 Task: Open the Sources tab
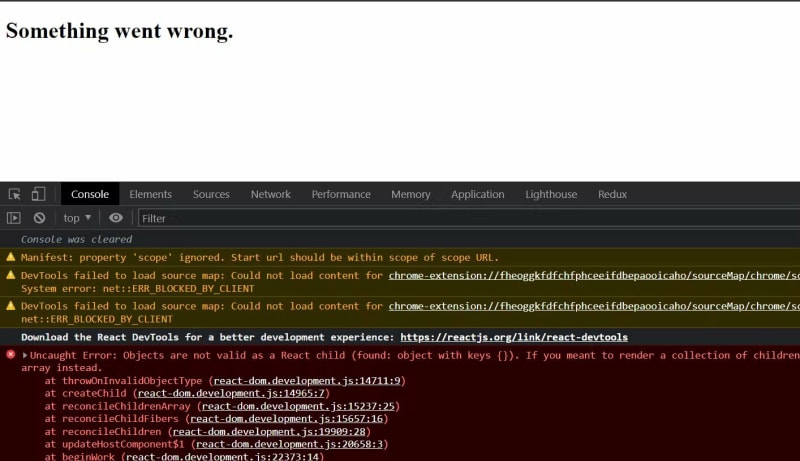pos(211,194)
